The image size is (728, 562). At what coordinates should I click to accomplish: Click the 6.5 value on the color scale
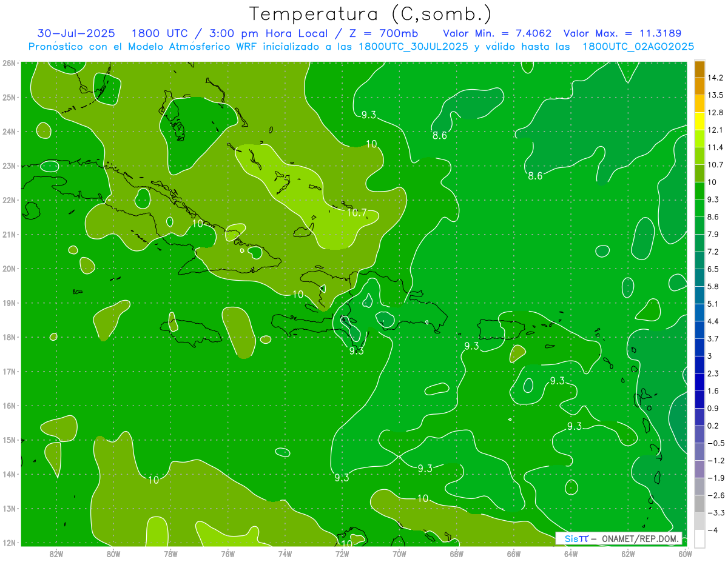pos(713,269)
